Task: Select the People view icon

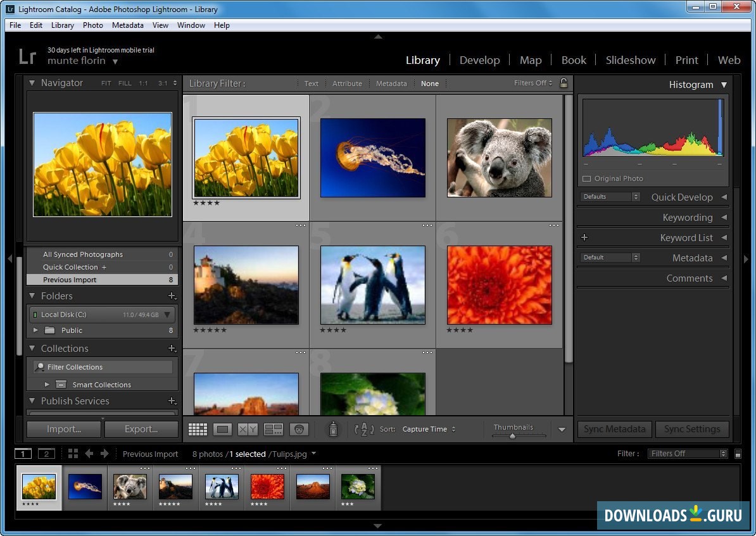Action: click(x=299, y=428)
